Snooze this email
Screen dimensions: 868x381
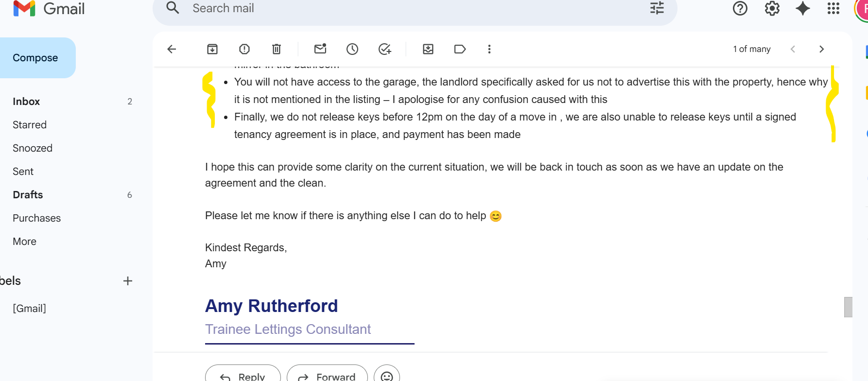352,49
